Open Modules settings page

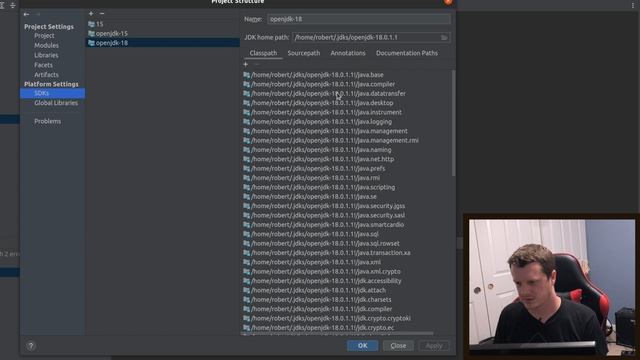46,45
